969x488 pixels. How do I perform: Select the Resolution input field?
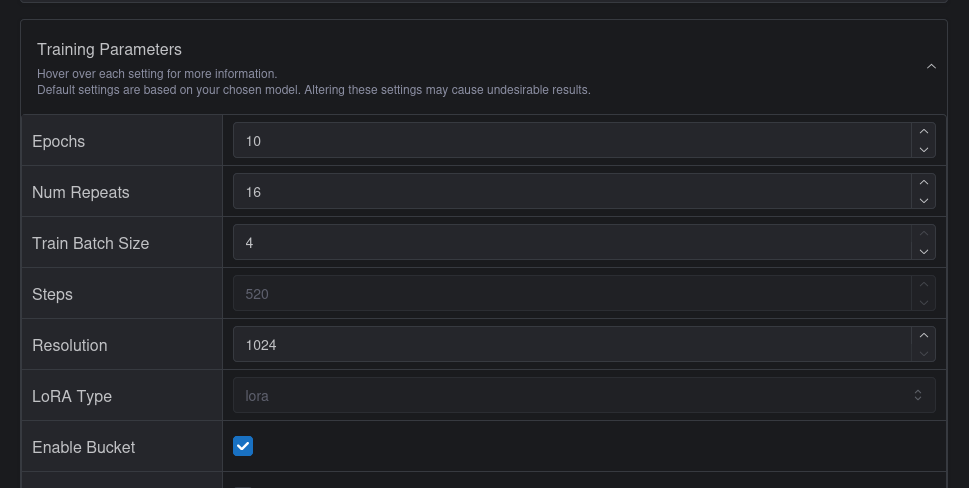coord(570,345)
